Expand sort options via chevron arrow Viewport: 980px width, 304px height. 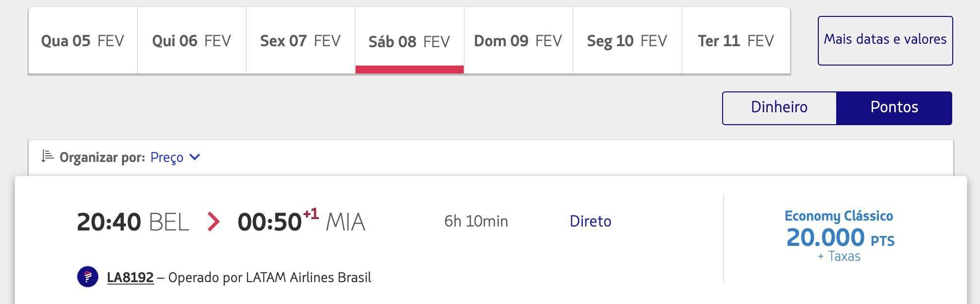click(x=195, y=157)
